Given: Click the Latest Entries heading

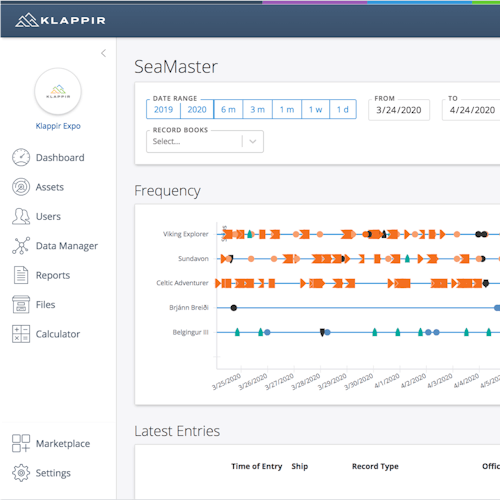Looking at the screenshot, I should pyautogui.click(x=177, y=431).
